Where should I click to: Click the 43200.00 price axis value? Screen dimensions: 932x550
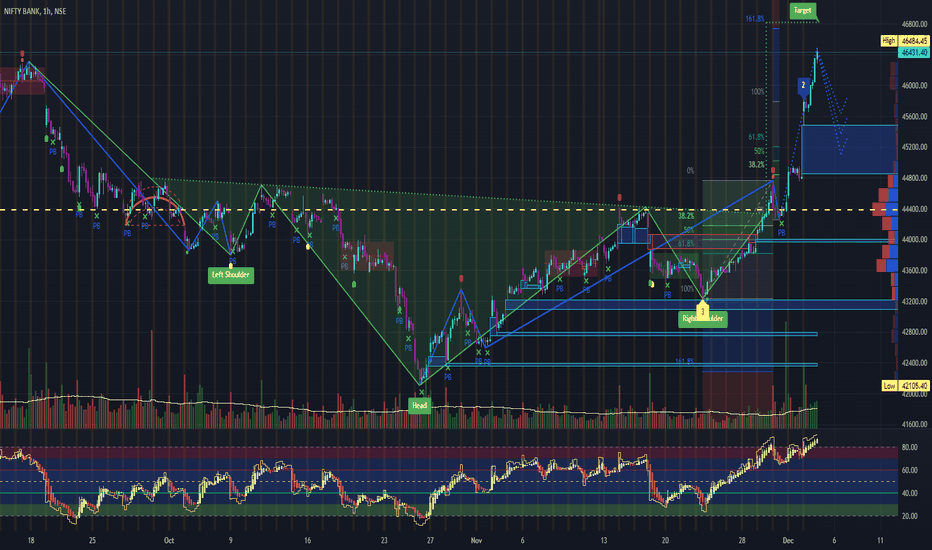(x=915, y=301)
